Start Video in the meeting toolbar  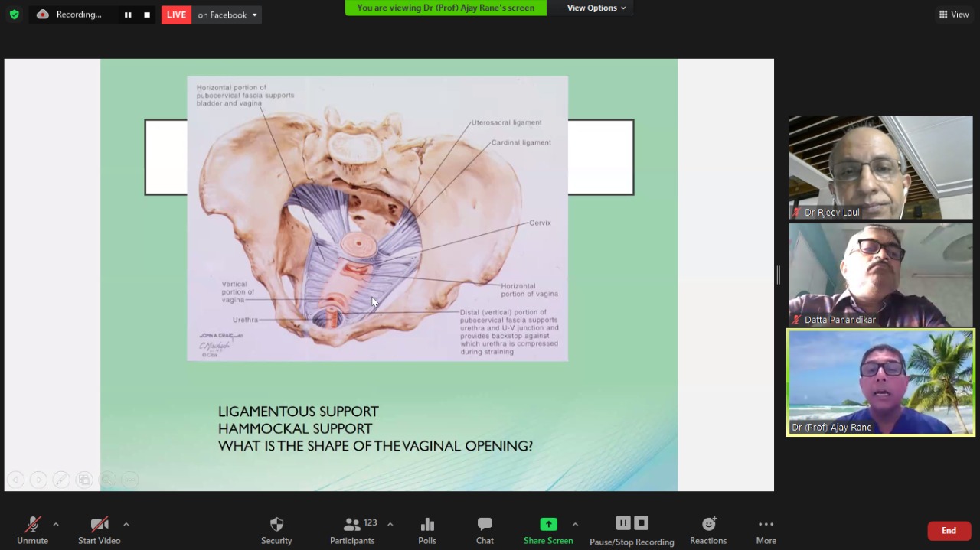pyautogui.click(x=99, y=530)
